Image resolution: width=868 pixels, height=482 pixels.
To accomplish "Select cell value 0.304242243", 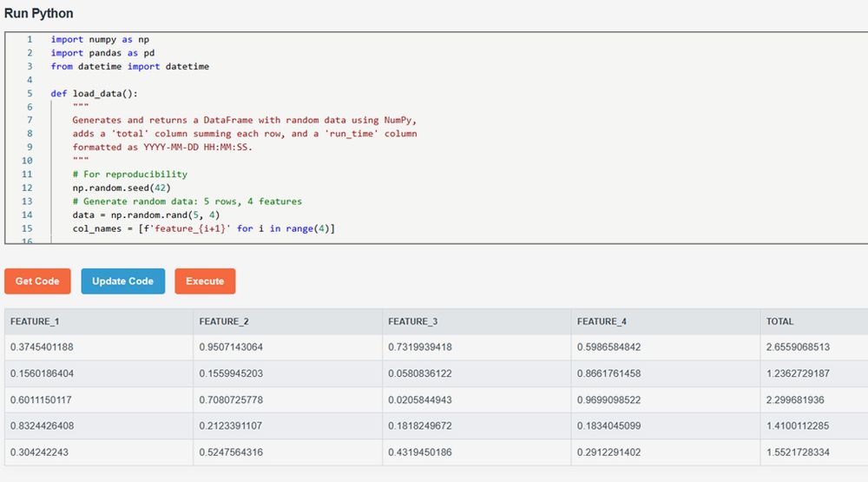I will [39, 452].
